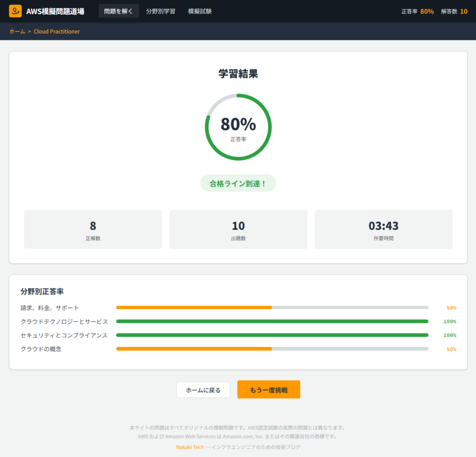
Task: Click the 正答率 80% header stat
Action: click(x=417, y=11)
